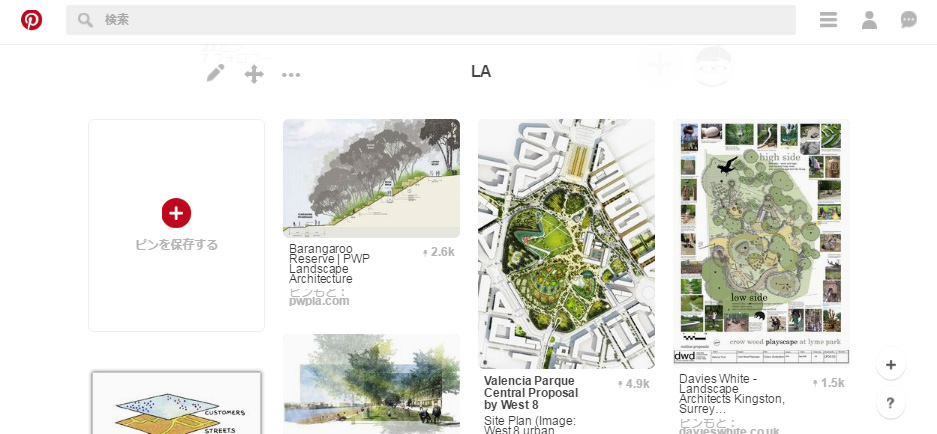Click the red plus save pin button
The height and width of the screenshot is (434, 937).
pyautogui.click(x=176, y=212)
